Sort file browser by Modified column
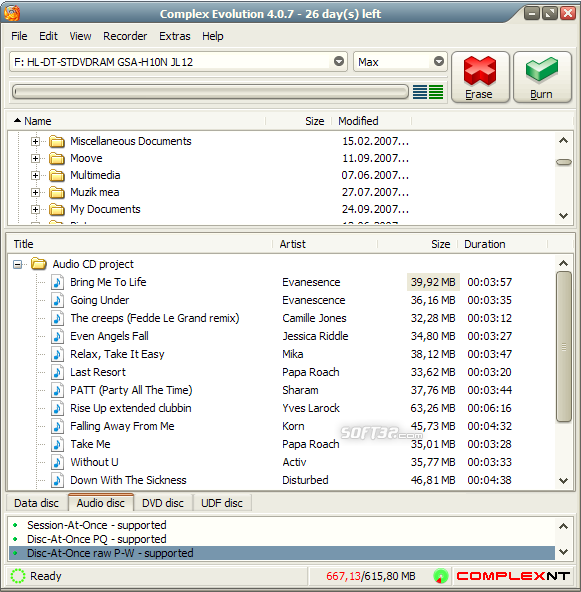 point(371,121)
